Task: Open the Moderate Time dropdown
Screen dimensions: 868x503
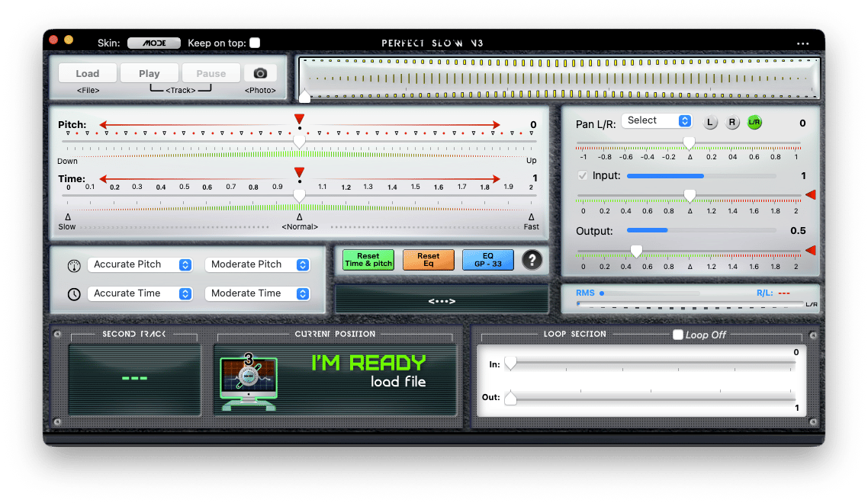Action: click(x=257, y=293)
